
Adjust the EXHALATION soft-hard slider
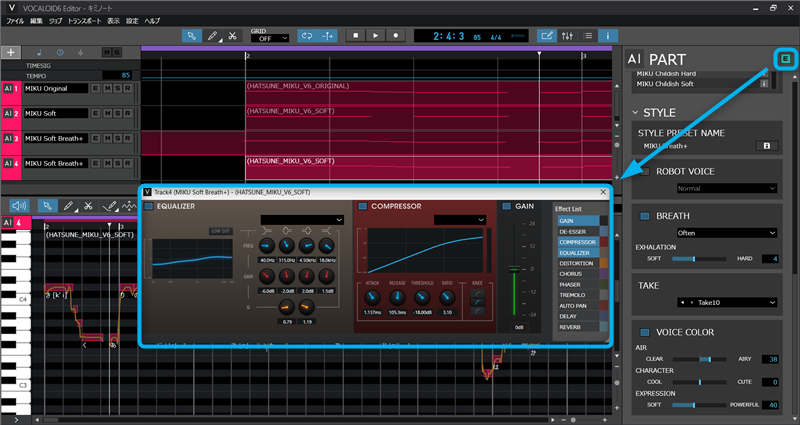click(699, 259)
